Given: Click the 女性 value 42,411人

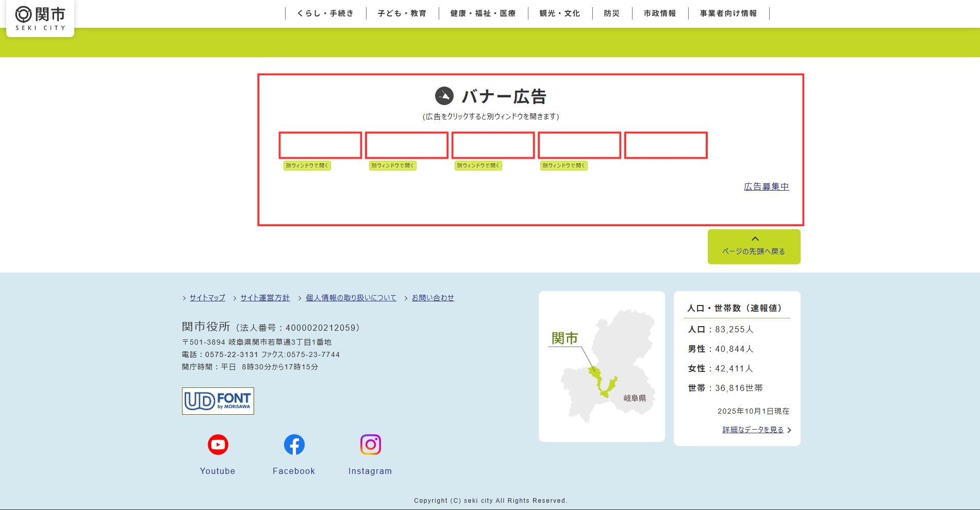Looking at the screenshot, I should click(x=734, y=368).
